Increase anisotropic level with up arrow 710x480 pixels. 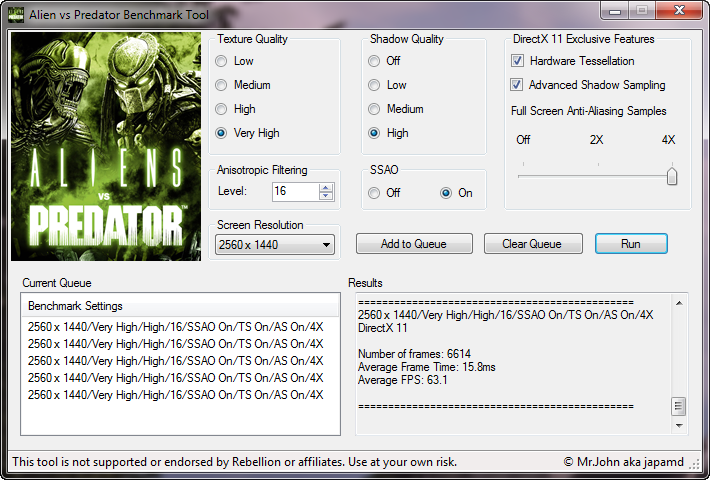tap(326, 187)
